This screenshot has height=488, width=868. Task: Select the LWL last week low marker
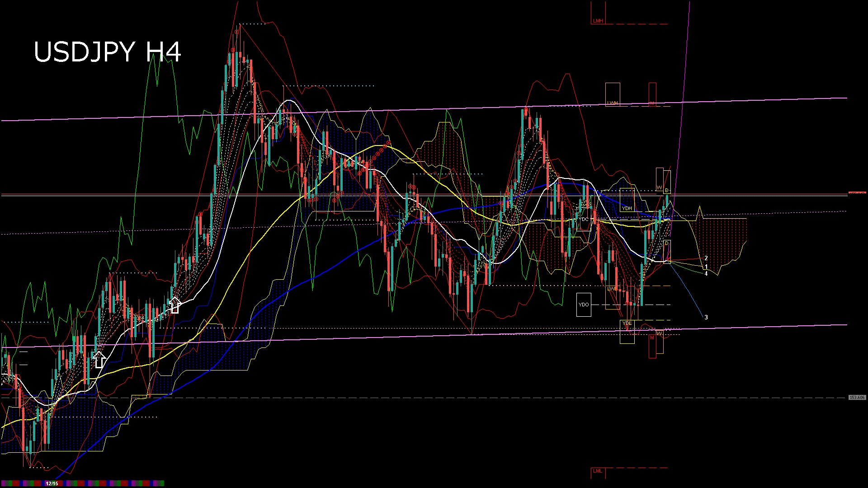pyautogui.click(x=613, y=289)
